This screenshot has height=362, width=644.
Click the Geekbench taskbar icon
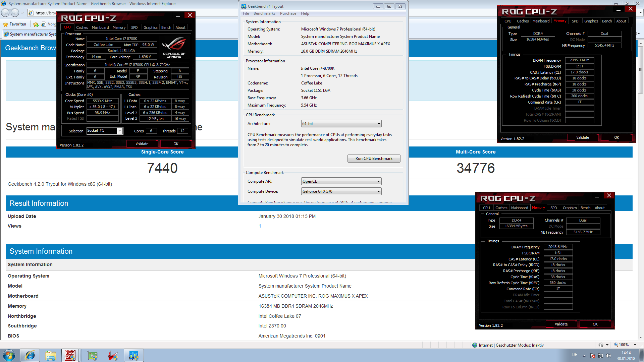tap(134, 355)
